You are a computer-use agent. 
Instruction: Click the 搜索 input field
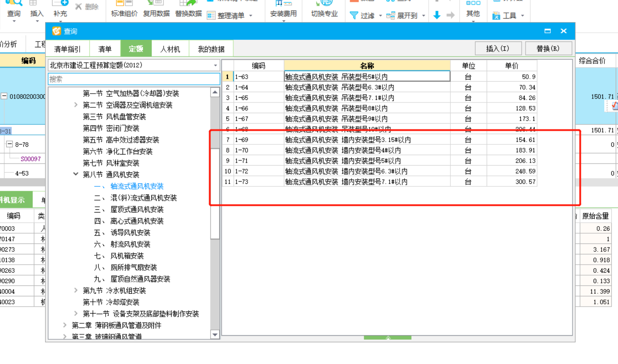[x=134, y=79]
